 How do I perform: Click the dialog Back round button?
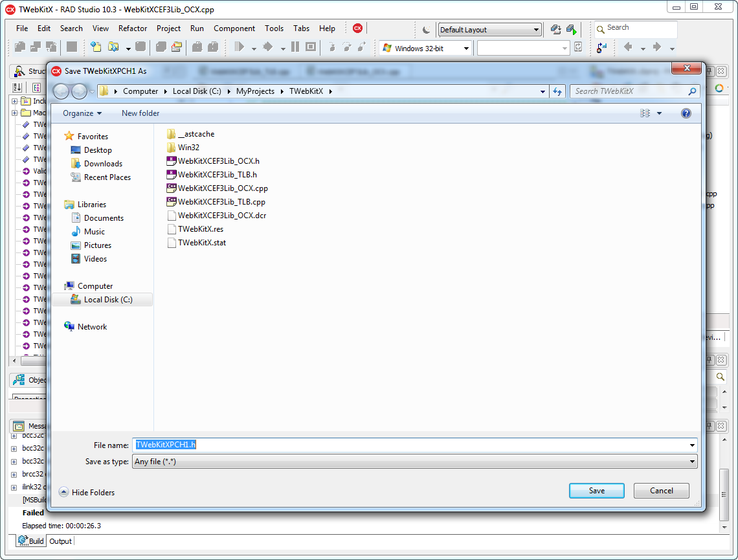pyautogui.click(x=61, y=91)
